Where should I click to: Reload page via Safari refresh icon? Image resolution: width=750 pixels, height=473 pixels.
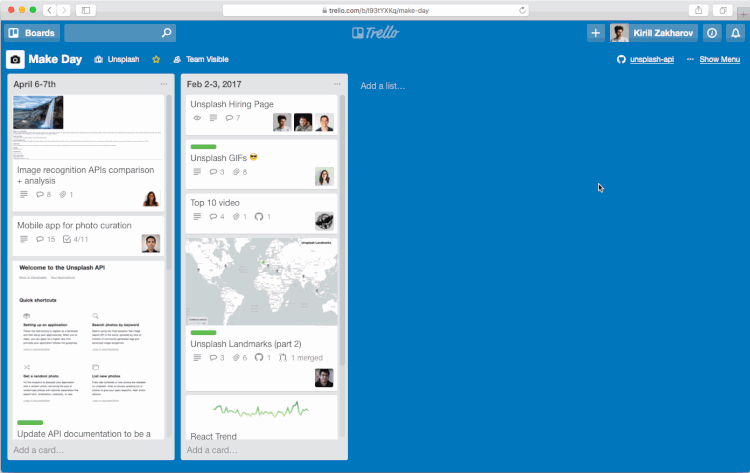tap(522, 10)
